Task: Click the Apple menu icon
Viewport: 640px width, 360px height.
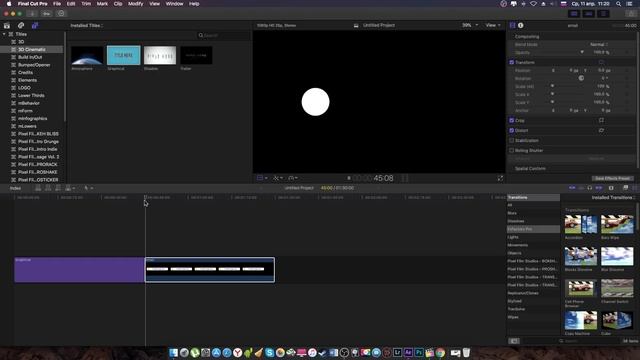Action: (x=9, y=4)
